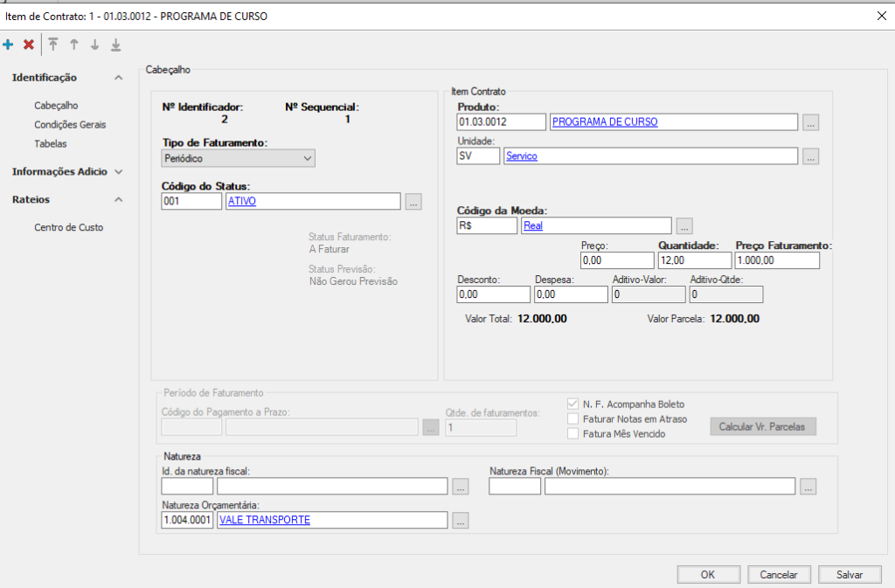Image resolution: width=895 pixels, height=588 pixels.
Task: Expand Informações Adicionais section
Action: click(119, 172)
